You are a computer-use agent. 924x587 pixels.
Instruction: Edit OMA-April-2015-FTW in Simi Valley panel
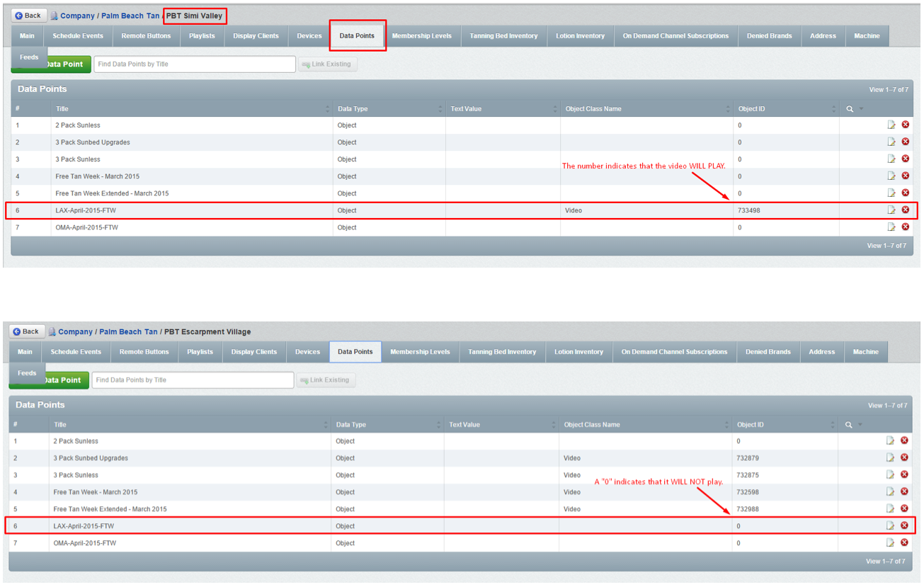point(891,227)
